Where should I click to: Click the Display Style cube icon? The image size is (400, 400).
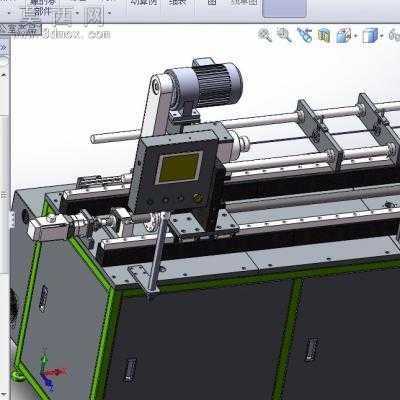370,35
